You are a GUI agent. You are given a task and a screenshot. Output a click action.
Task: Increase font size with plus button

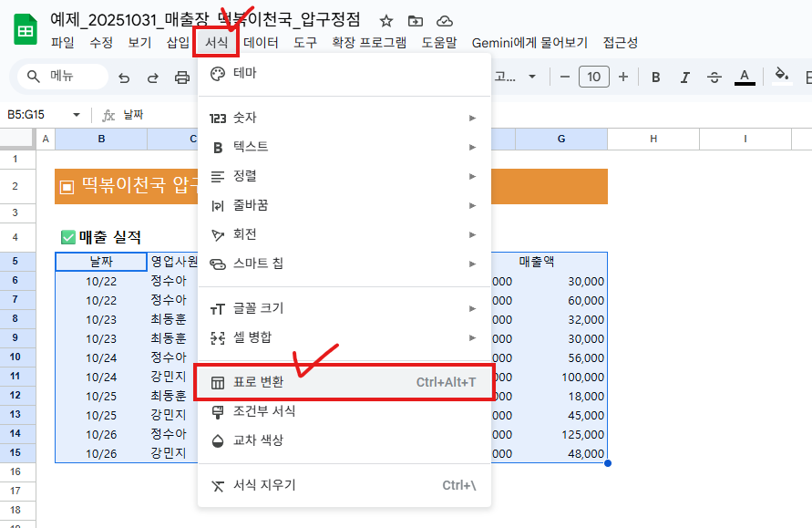tap(623, 77)
